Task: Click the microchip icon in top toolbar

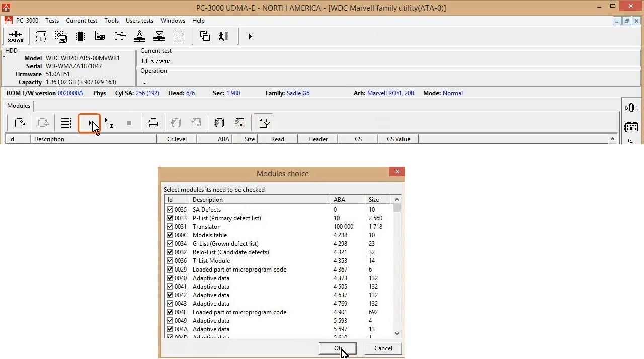Action: (80, 36)
